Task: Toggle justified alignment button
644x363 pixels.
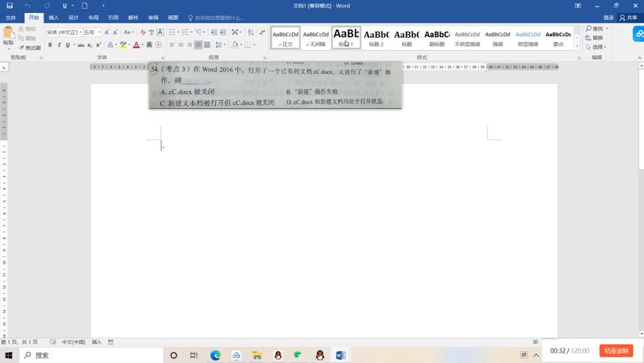Action: pos(199,45)
